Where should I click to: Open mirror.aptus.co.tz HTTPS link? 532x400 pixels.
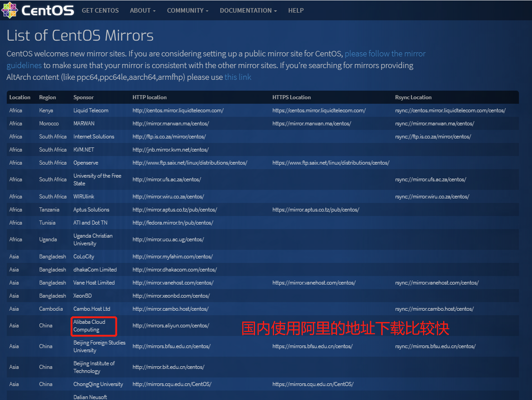click(315, 210)
